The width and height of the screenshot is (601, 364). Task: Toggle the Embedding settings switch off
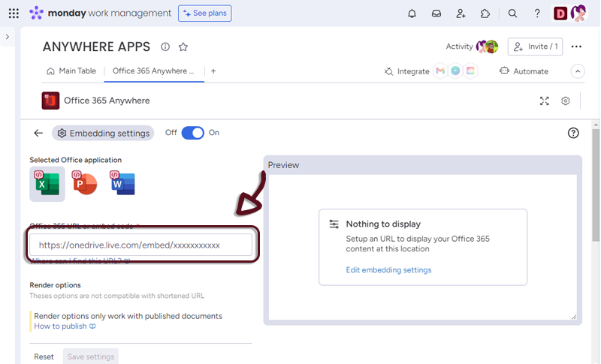coord(193,133)
